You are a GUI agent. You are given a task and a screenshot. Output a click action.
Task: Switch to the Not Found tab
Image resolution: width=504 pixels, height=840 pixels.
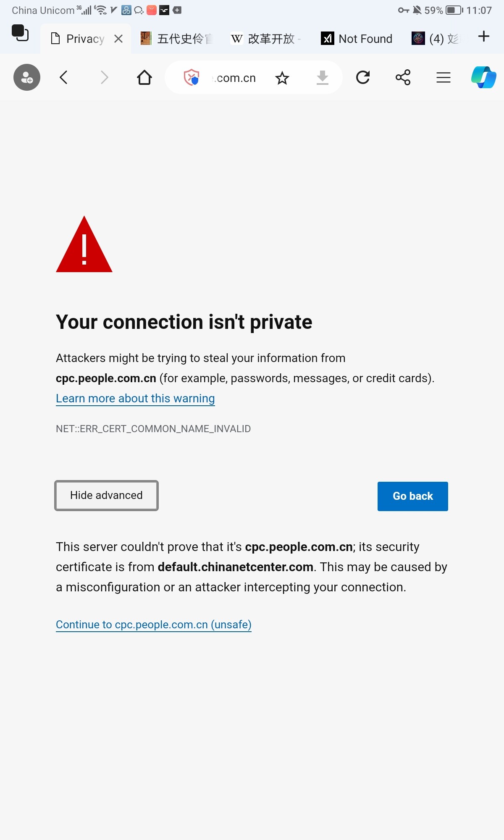357,39
